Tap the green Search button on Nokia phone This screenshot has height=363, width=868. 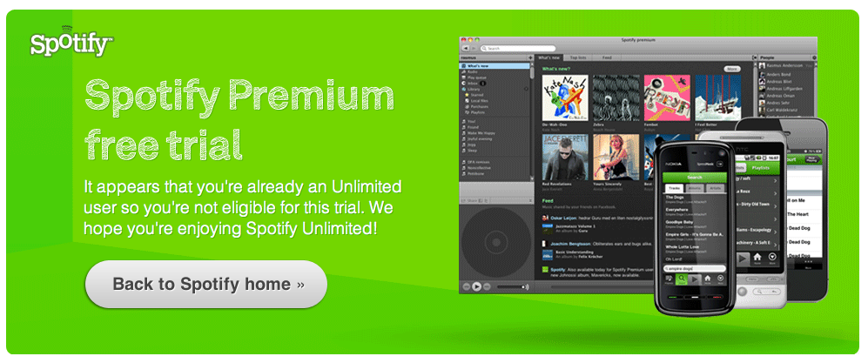tap(694, 177)
